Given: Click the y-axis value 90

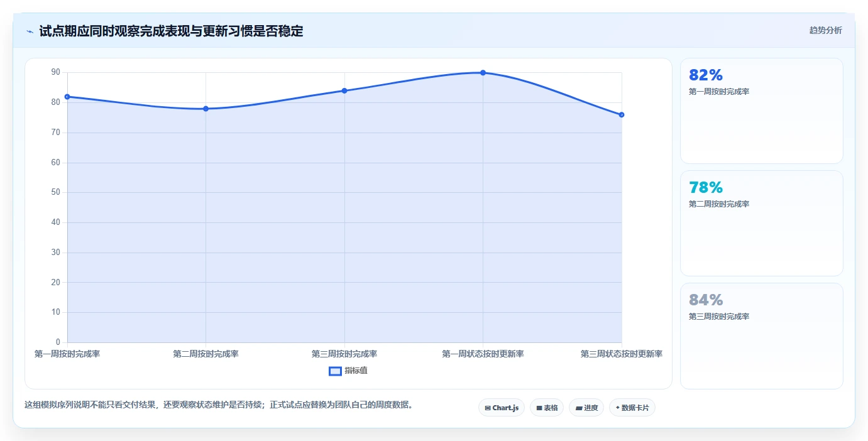Looking at the screenshot, I should coord(55,73).
